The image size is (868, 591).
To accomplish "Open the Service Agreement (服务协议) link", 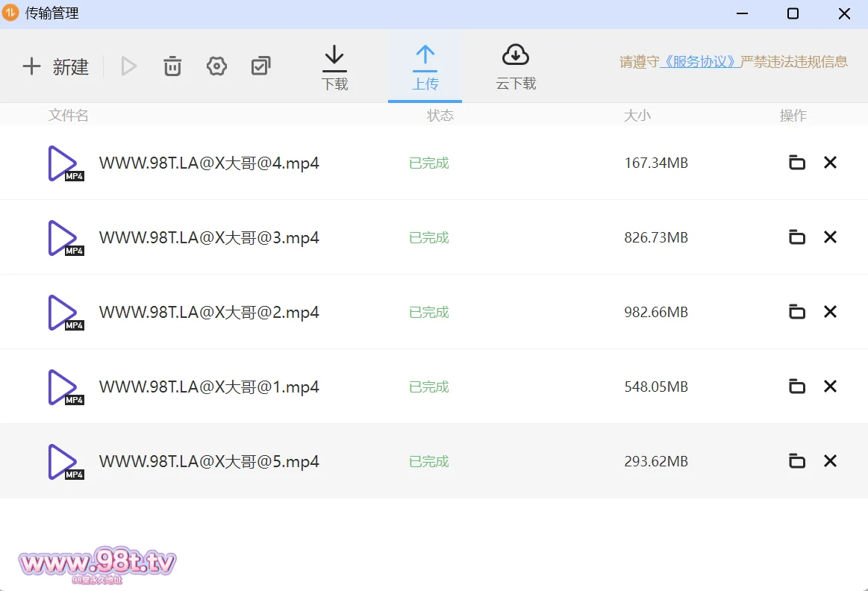I will tap(700, 62).
